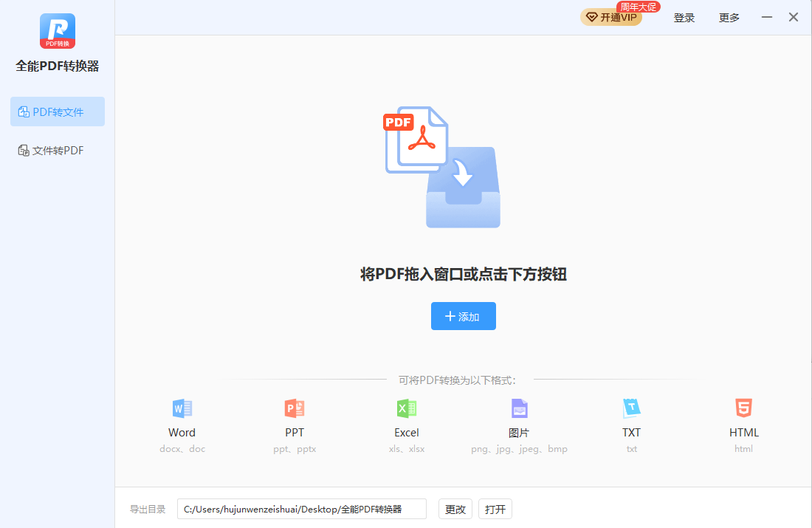Click the large PDF drop-box illustration
Image resolution: width=812 pixels, height=528 pixels.
(442, 168)
